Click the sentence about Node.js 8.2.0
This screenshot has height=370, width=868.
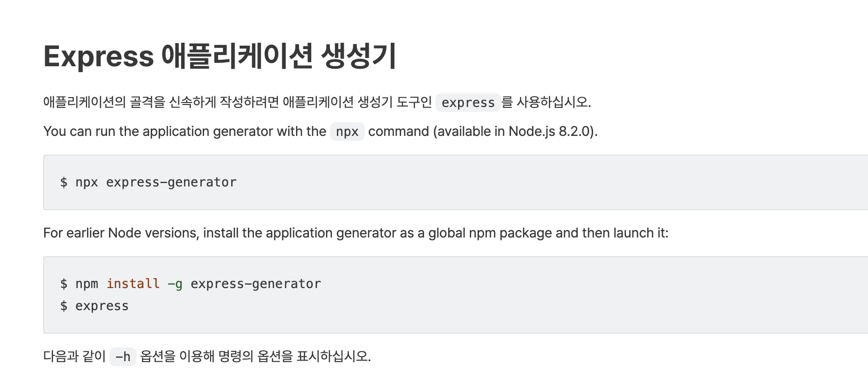tap(321, 132)
